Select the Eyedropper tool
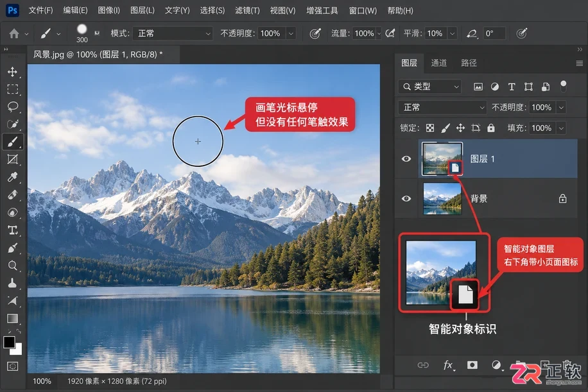 (x=12, y=177)
